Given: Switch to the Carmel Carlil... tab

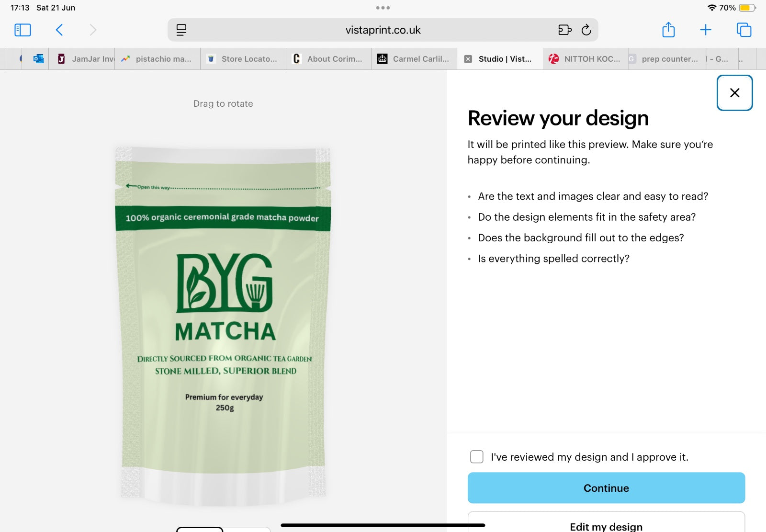Looking at the screenshot, I should (415, 59).
